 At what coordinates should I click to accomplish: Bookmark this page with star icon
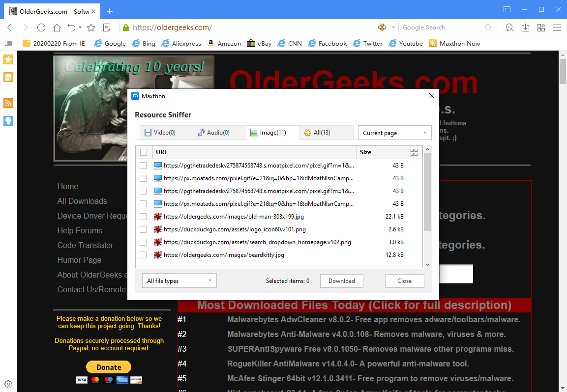pyautogui.click(x=91, y=28)
